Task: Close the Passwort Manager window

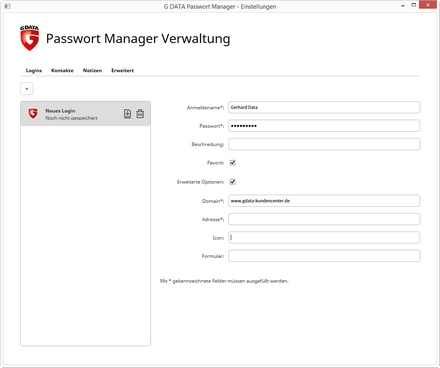Action: 428,5
